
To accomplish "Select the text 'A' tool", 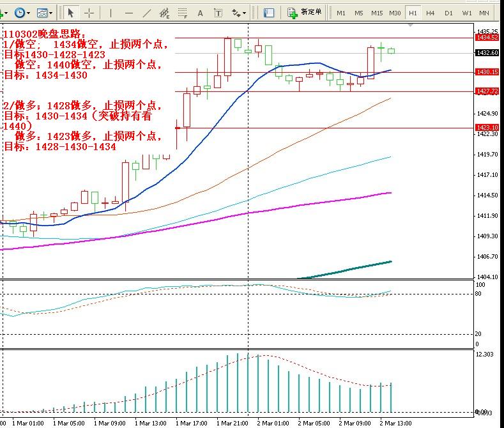I will coord(201,12).
